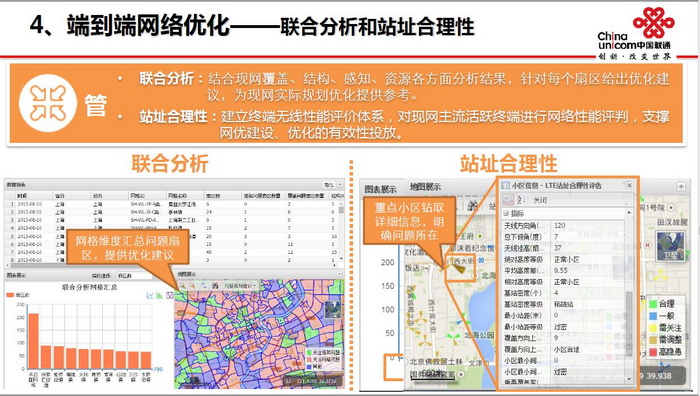This screenshot has width=700, height=396.
Task: Select the binoculars search icon on map toolbar
Action: 215,286
